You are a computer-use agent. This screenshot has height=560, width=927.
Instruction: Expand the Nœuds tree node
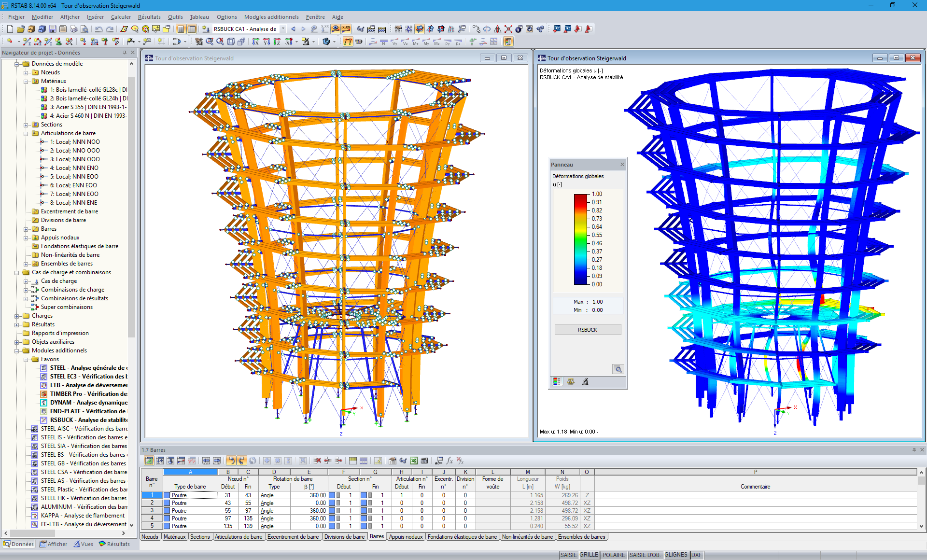coord(26,72)
